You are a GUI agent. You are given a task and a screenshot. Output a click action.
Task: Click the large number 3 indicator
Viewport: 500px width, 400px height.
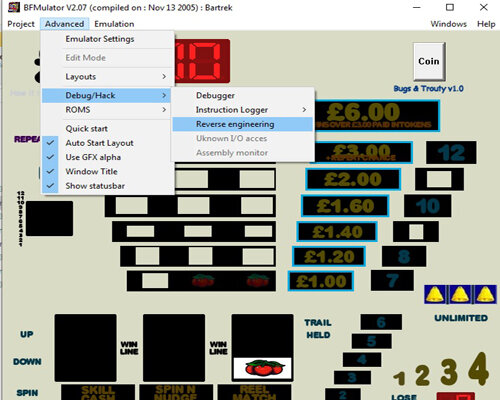click(x=449, y=371)
